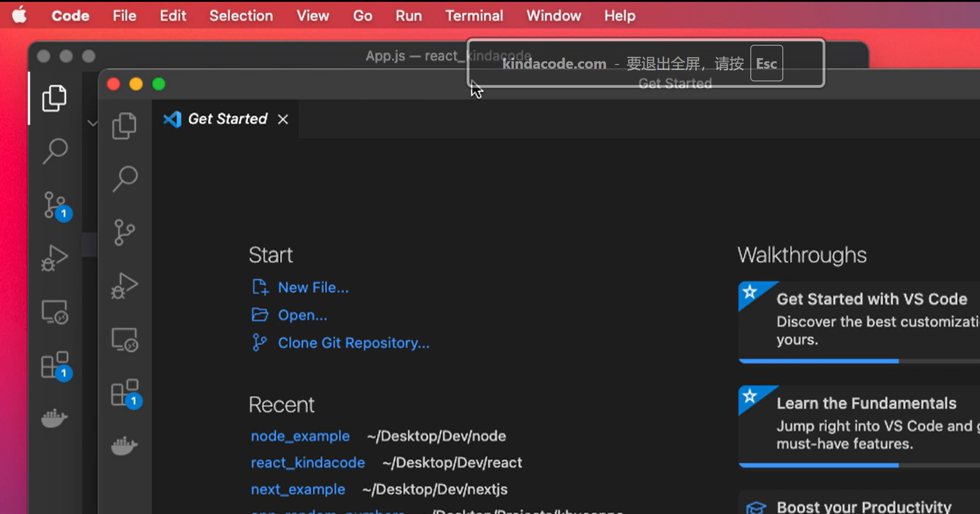
Task: Open the Run menu
Action: point(409,16)
